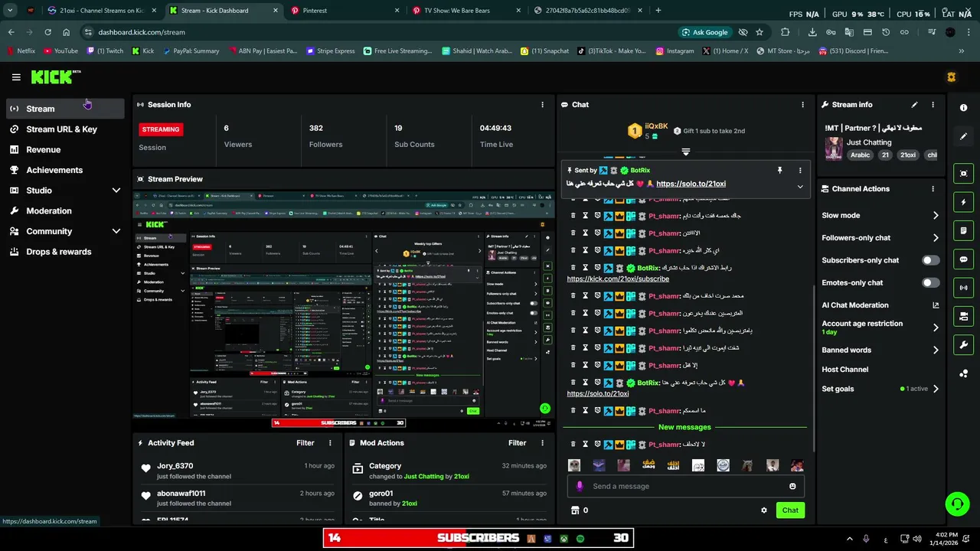Collapse the gift leaderboard arrow

(x=686, y=152)
